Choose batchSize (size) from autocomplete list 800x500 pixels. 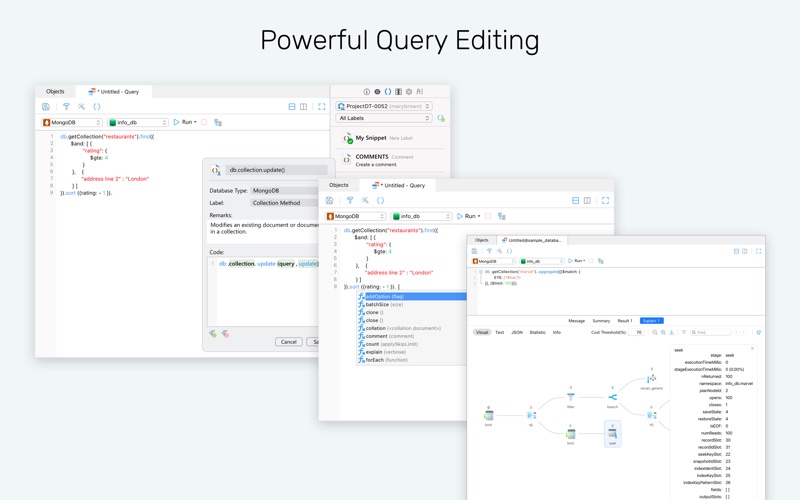[x=412, y=305]
